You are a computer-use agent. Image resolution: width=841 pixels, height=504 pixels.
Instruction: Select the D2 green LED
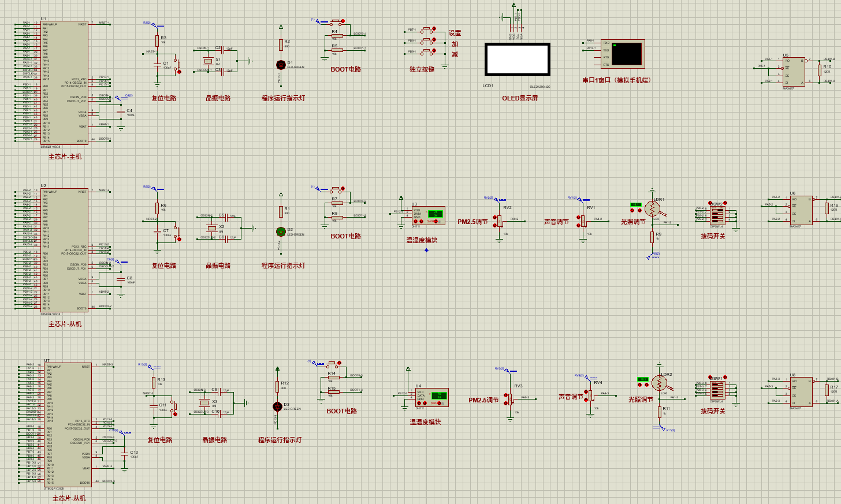tap(281, 232)
